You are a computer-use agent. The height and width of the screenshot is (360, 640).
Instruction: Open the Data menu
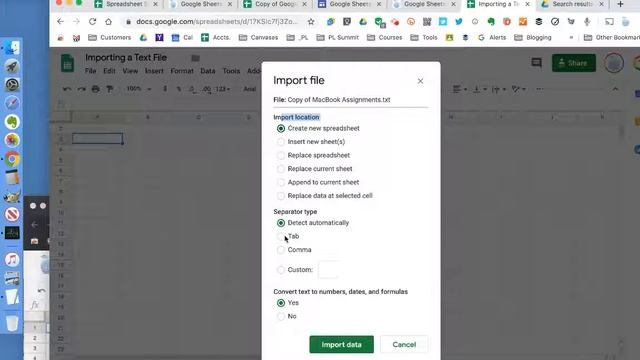[207, 71]
